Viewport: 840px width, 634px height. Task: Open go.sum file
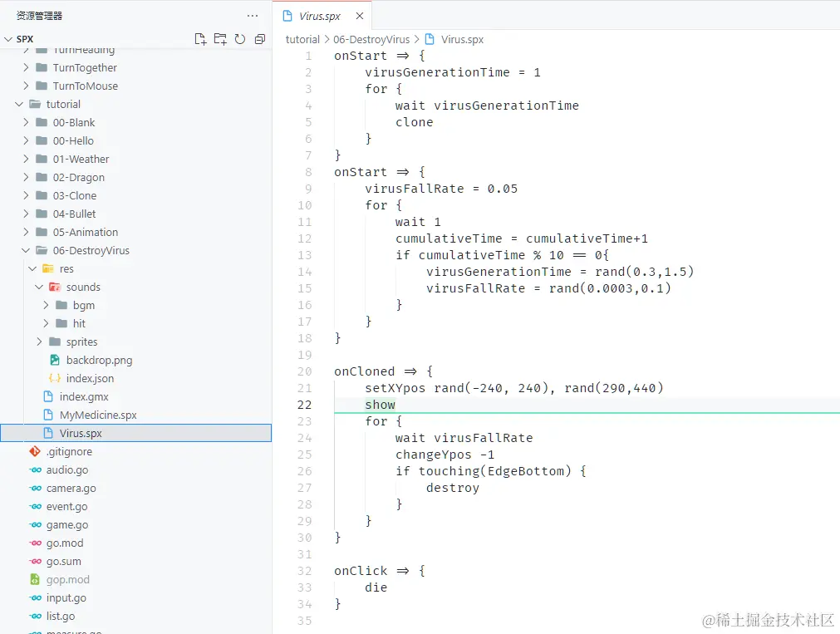coord(64,561)
